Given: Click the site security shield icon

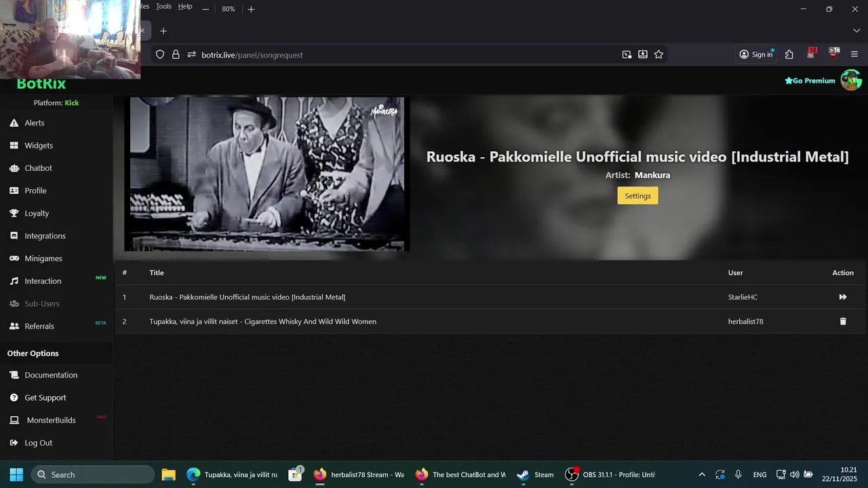Looking at the screenshot, I should (x=160, y=54).
